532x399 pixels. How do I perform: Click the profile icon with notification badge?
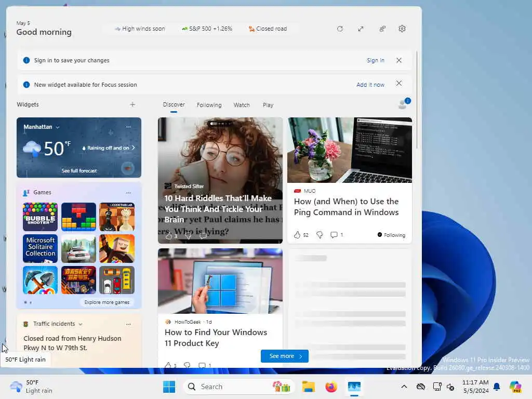(404, 103)
